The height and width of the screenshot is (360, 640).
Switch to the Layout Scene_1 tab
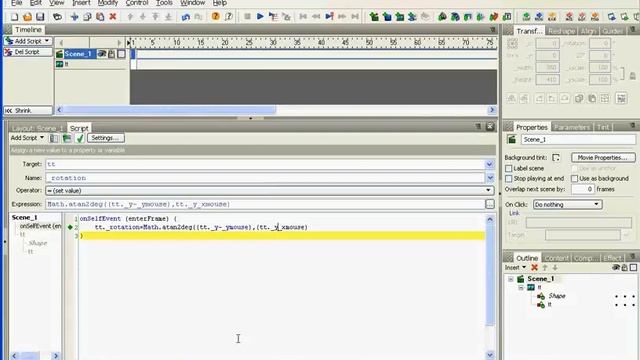coord(37,128)
